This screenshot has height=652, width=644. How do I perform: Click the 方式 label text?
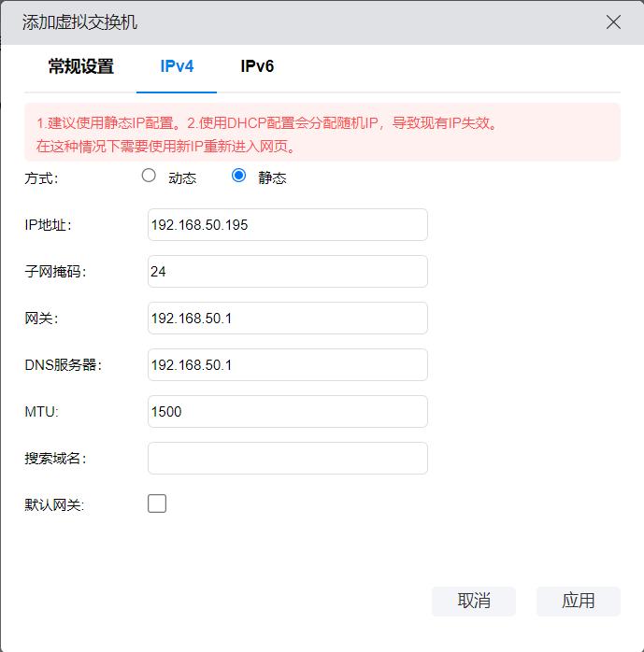click(41, 178)
